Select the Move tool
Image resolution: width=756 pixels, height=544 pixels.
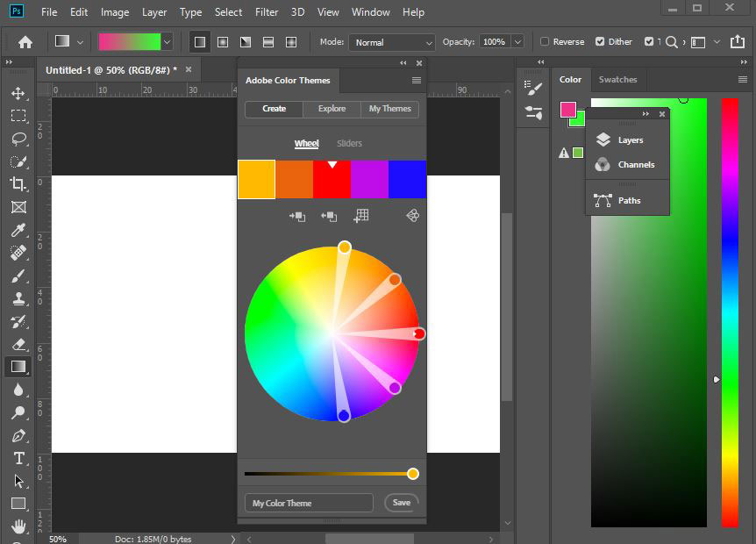click(18, 93)
